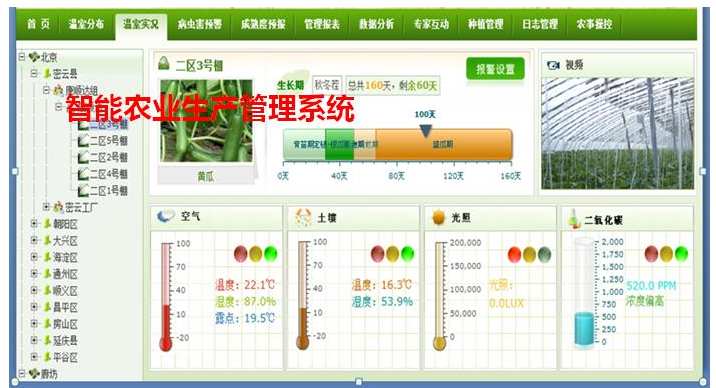Click the 二区5号棚 greenhouse icon
This screenshot has height=388, width=716.
(x=83, y=141)
